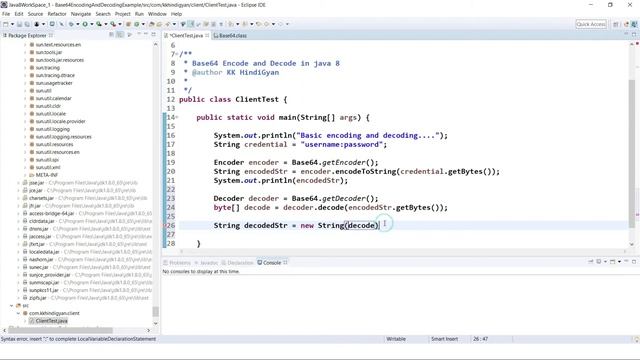The image size is (640, 360).
Task: Collapse the src folder
Action: (x=11, y=305)
